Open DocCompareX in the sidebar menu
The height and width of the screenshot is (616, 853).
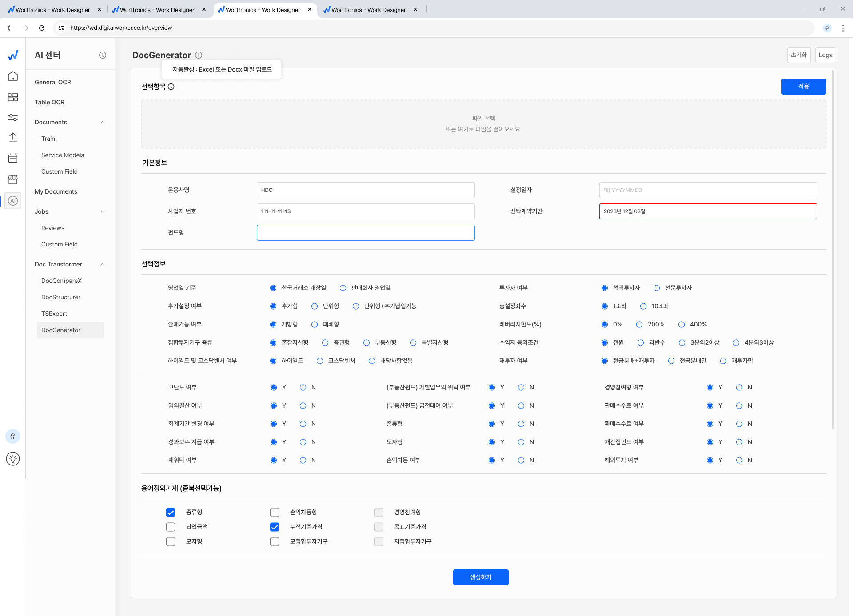click(61, 281)
